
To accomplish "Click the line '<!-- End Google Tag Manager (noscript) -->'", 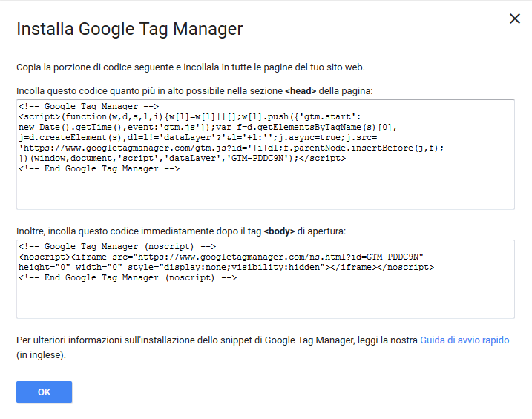I will pyautogui.click(x=128, y=277).
